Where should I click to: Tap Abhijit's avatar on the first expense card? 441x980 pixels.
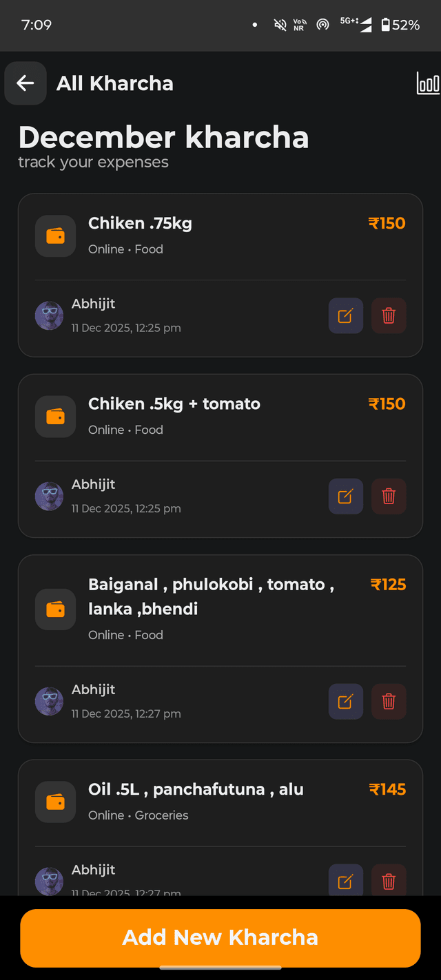[49, 315]
